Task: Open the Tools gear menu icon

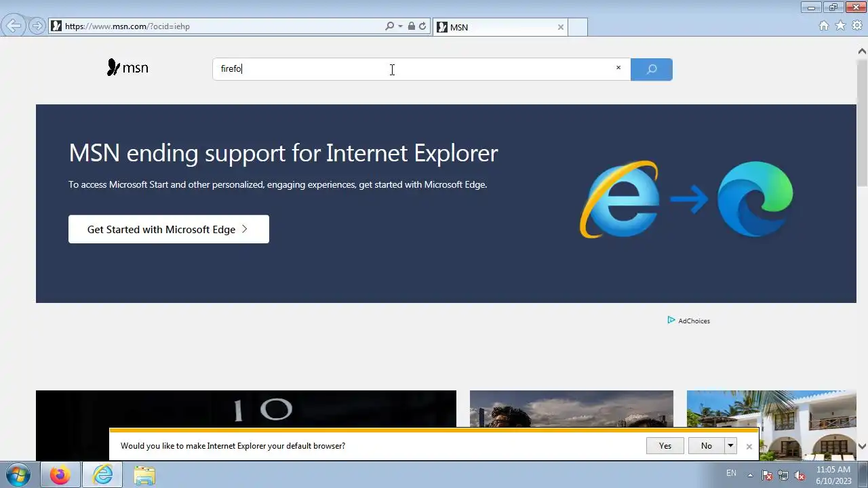Action: (857, 26)
